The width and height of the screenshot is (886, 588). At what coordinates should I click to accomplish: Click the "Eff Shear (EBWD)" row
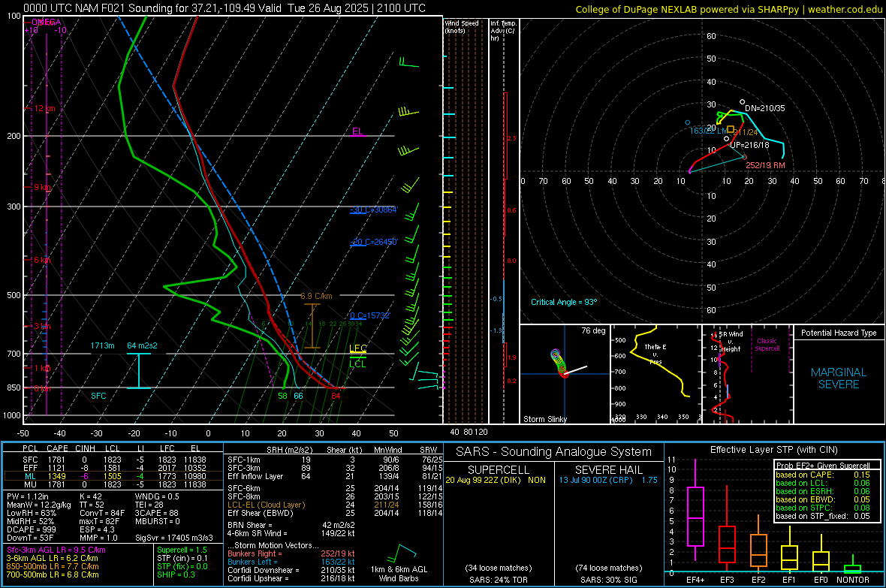[x=335, y=513]
